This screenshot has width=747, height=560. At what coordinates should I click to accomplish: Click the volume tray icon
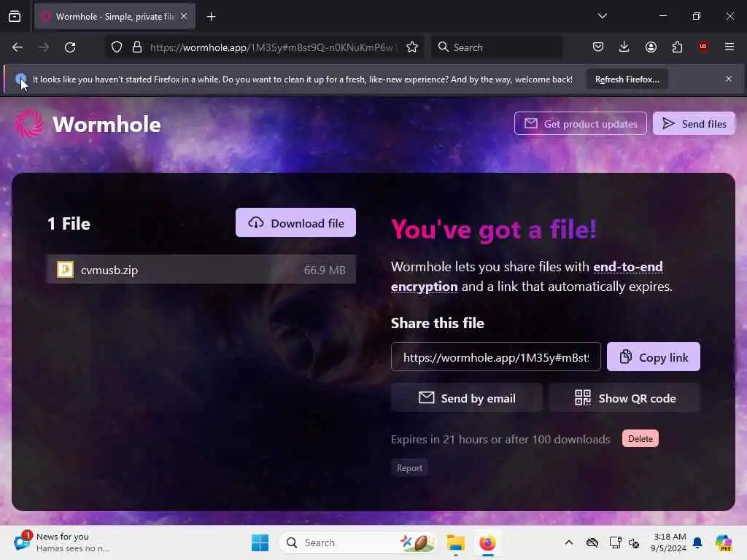tap(634, 542)
